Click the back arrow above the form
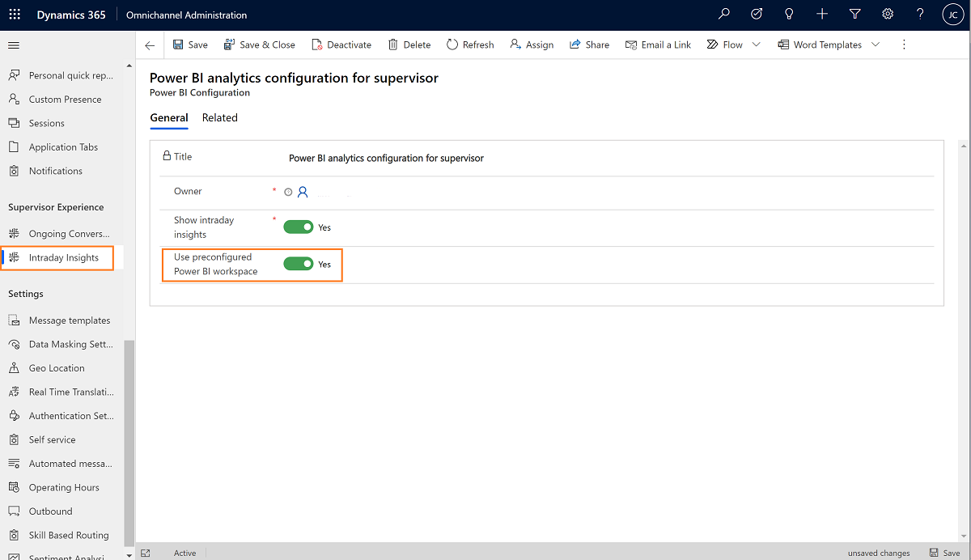 [150, 45]
